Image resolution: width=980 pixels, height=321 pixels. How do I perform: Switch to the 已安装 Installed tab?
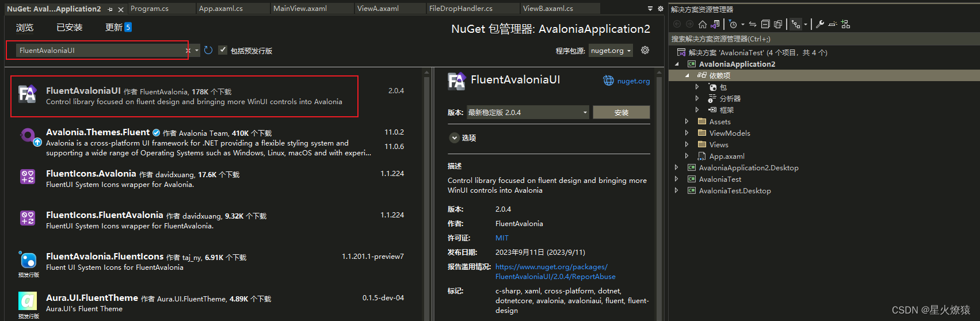pyautogui.click(x=70, y=28)
